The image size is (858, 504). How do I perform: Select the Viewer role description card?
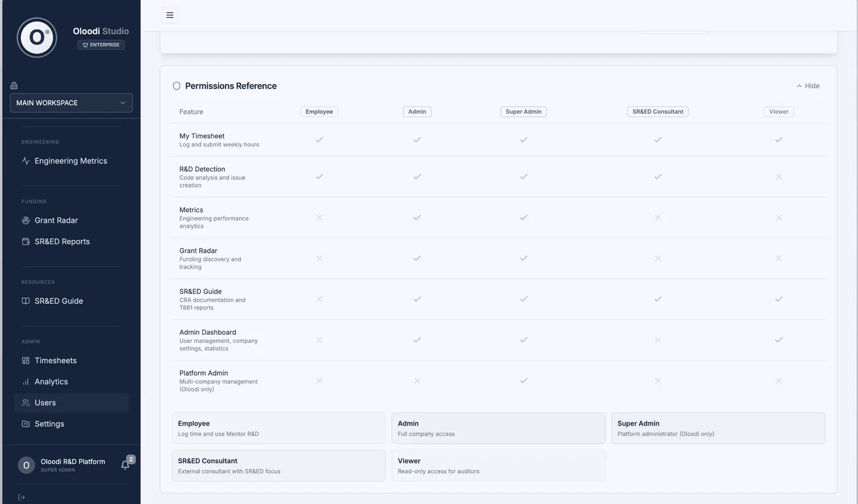tap(498, 465)
